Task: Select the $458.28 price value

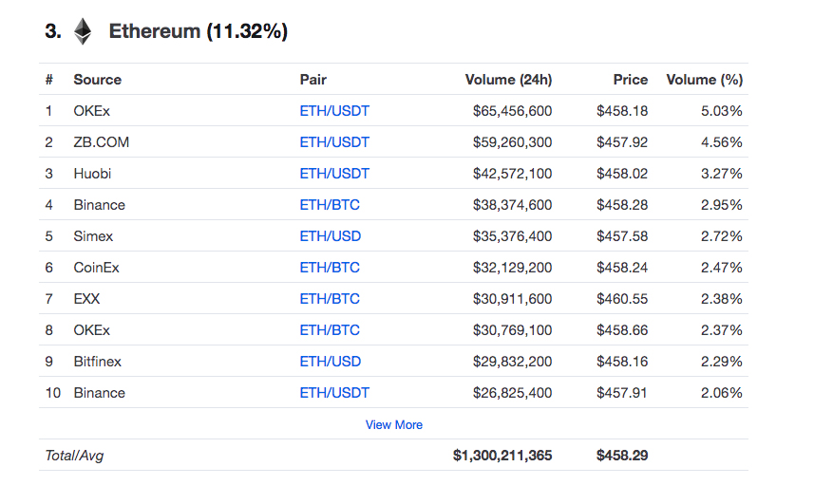Action: [x=622, y=205]
